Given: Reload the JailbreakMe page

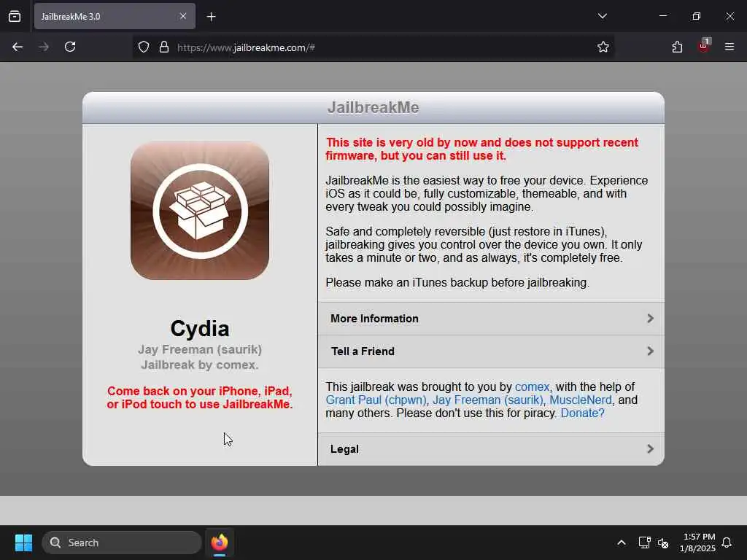Looking at the screenshot, I should point(70,47).
